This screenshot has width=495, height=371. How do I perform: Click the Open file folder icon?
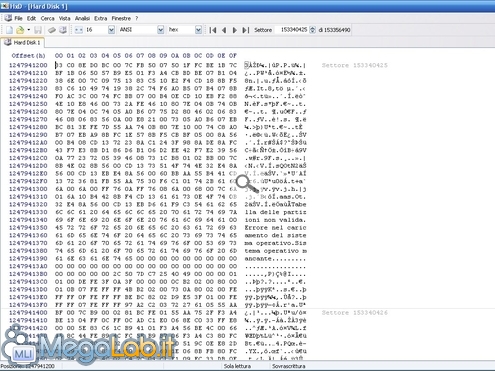(20, 30)
